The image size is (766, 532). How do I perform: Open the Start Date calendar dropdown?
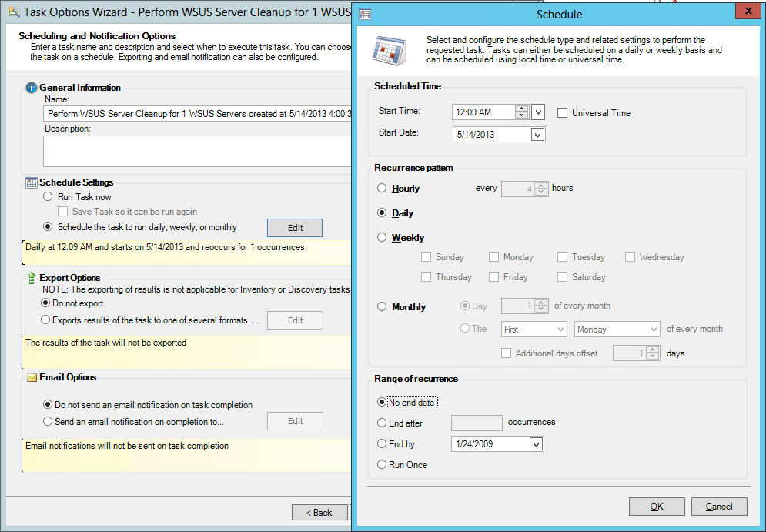537,134
